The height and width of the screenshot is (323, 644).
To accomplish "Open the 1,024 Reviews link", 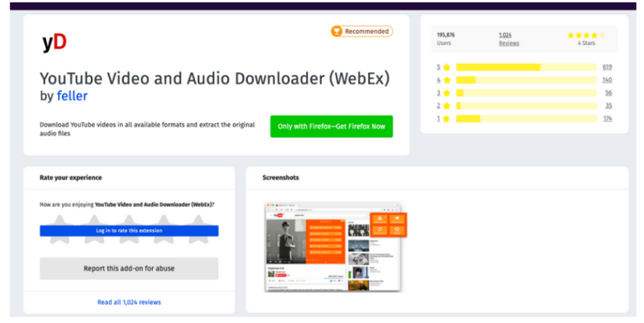I will 509,39.
